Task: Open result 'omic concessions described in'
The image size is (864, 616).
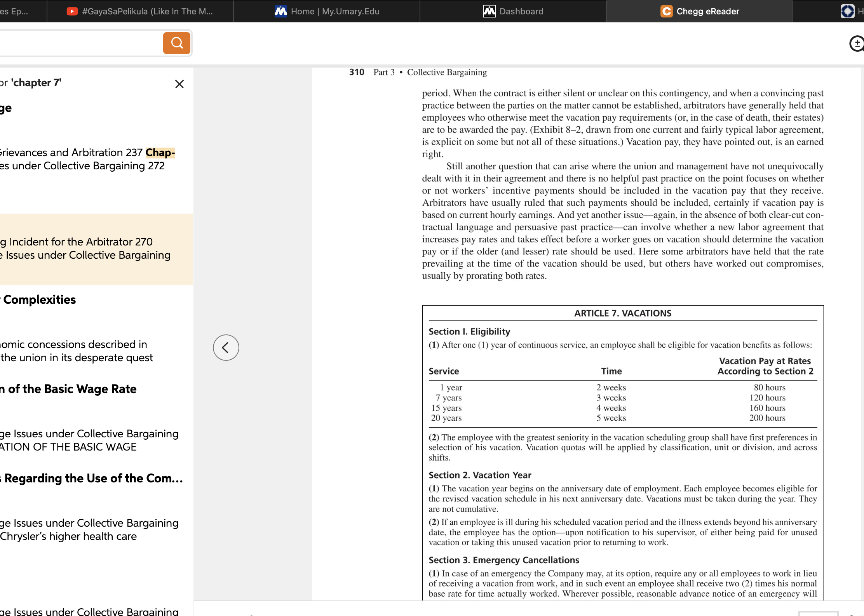Action: coord(73,344)
